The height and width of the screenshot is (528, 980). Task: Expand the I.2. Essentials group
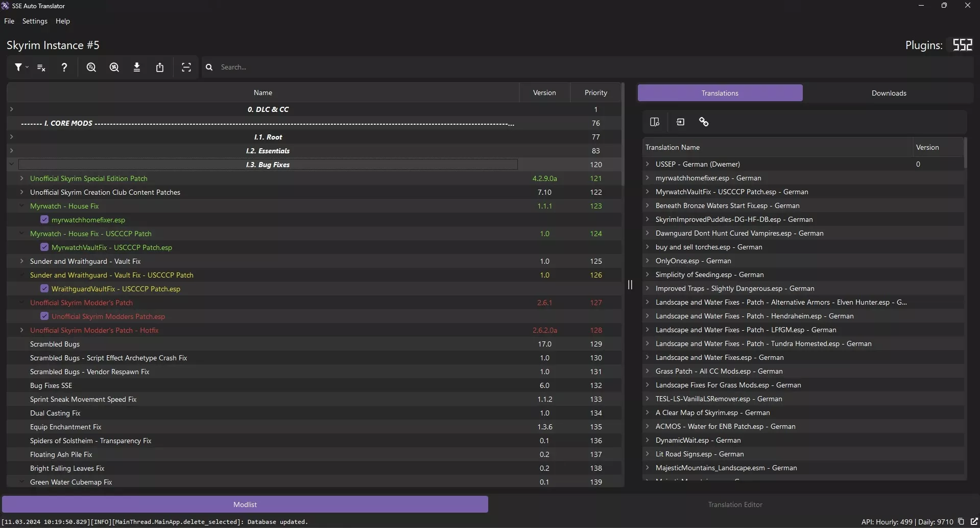(x=12, y=150)
